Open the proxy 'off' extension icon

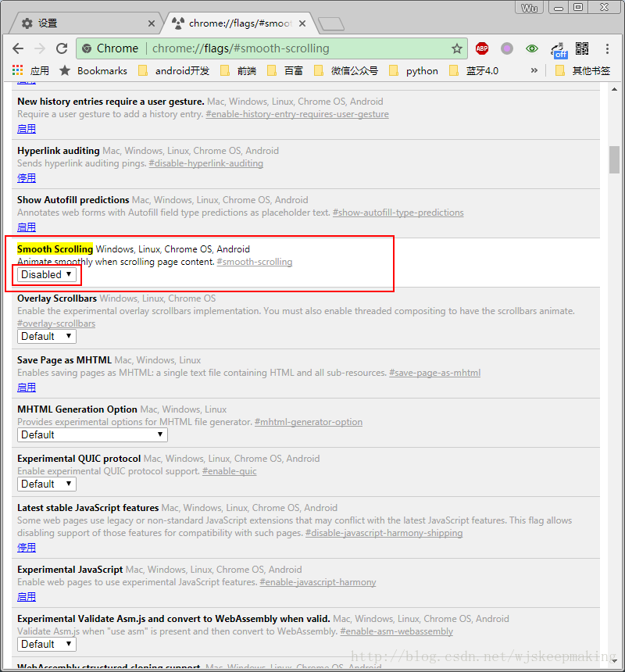559,50
